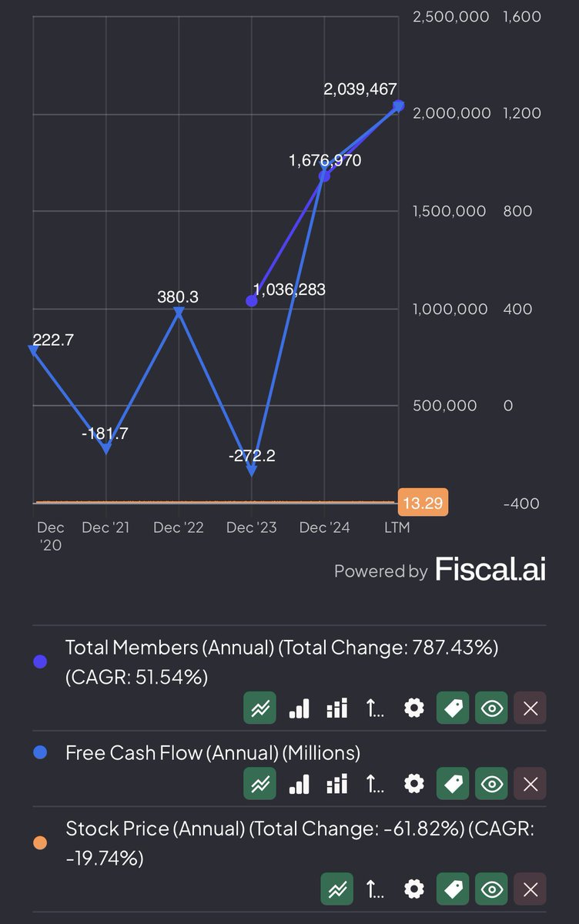Click the 13.29 stock price value tag
The width and height of the screenshot is (579, 924).
tap(423, 503)
